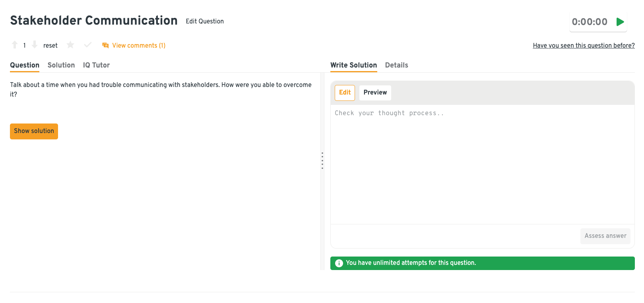Open the IQ Tutor tab
This screenshot has height=303, width=644.
pos(96,65)
